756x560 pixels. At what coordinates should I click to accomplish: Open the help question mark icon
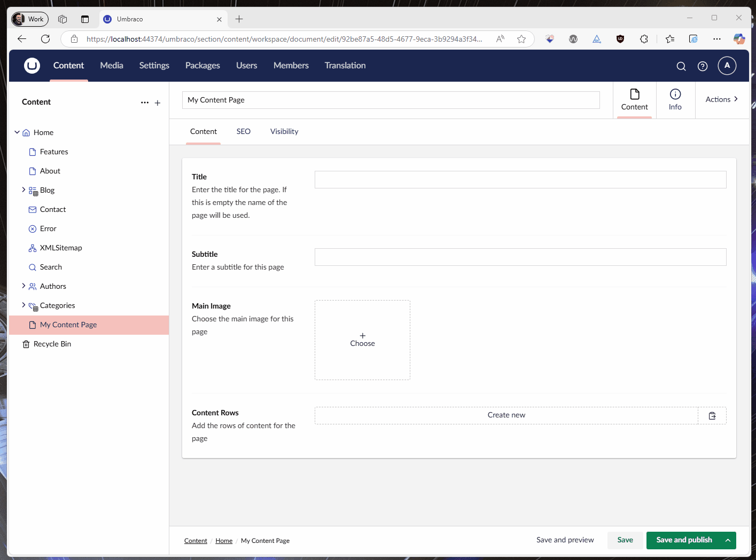[x=703, y=66]
